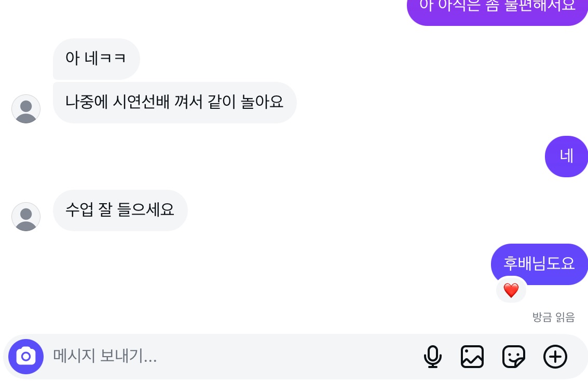Viewport: 588px width, 381px height.
Task: Click the ㅋㅋ text in first reply
Action: click(x=115, y=59)
